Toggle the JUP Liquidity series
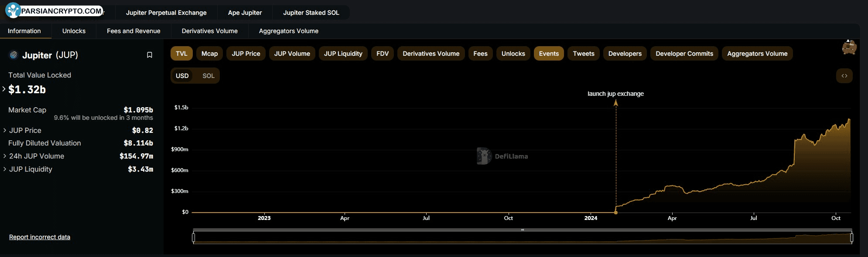This screenshot has height=257, width=868. click(343, 54)
